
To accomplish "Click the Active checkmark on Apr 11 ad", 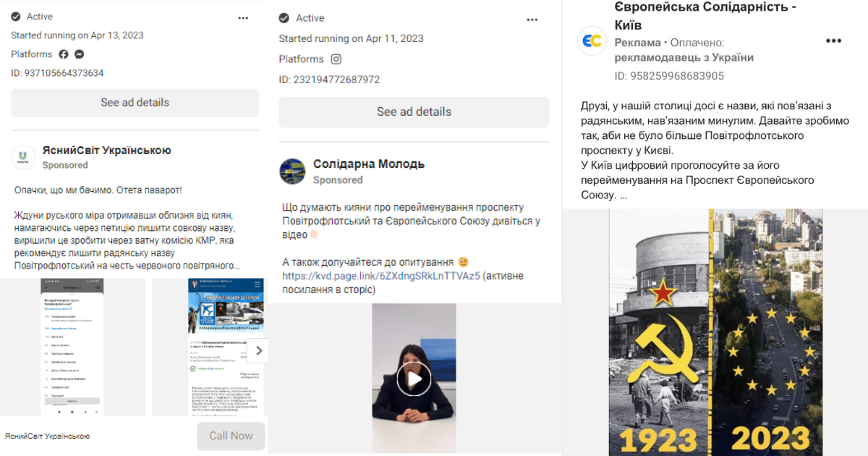I will (284, 18).
